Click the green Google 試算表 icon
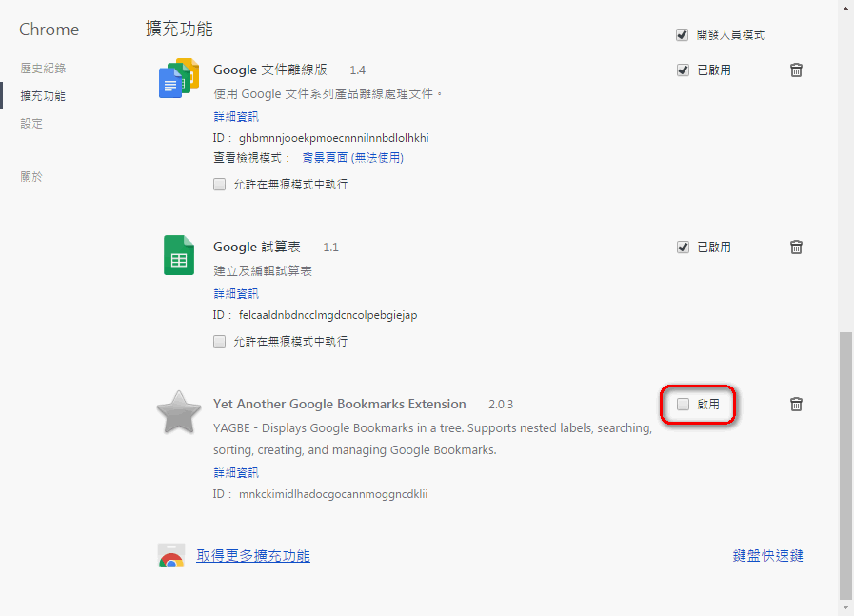This screenshot has width=854, height=616. (x=179, y=255)
